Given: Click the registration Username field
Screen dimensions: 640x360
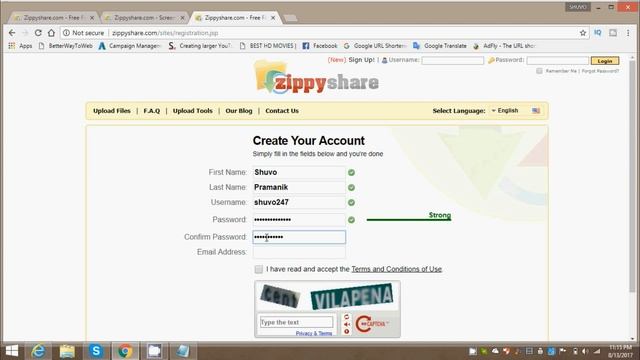Looking at the screenshot, I should (299, 202).
